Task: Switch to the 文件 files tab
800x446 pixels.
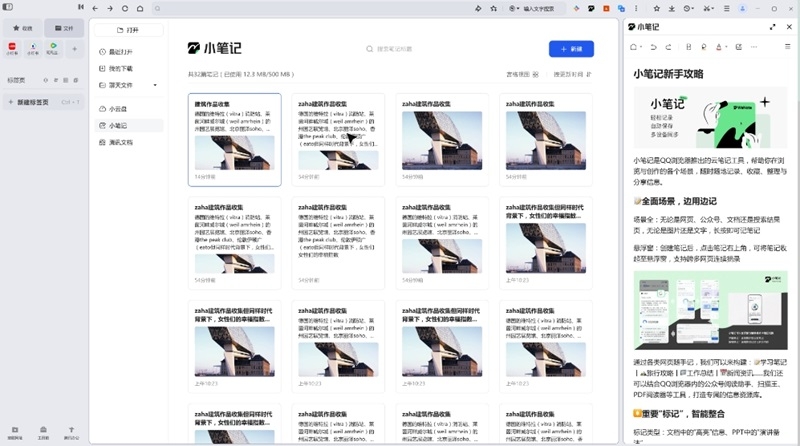Action: 64,28
